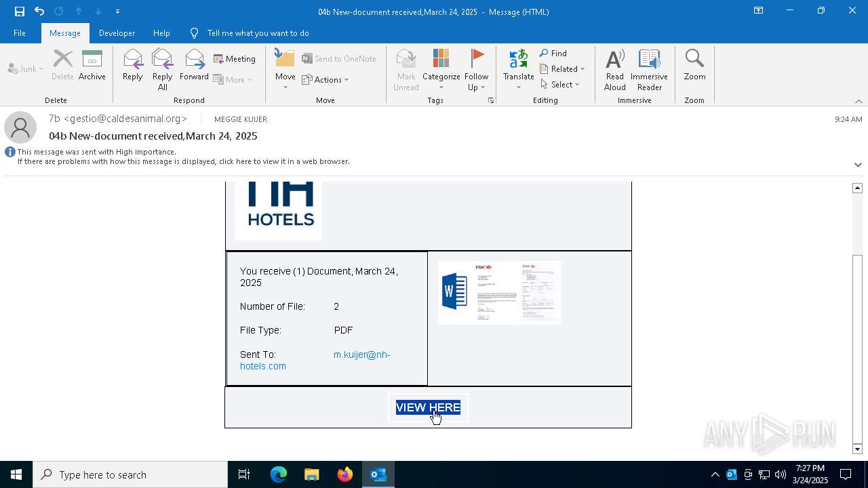
Task: Click scroll up arrow of message body
Action: pyautogui.click(x=857, y=188)
